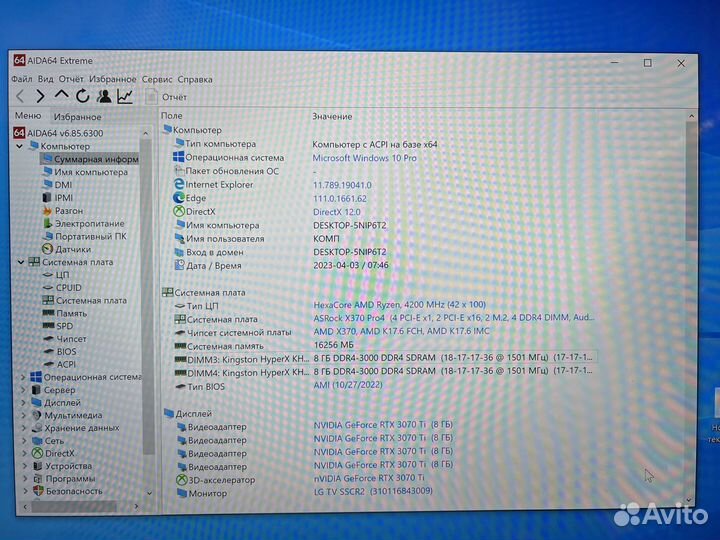The image size is (720, 540).
Task: Select the DESKTOP-5NIP6T2 computer name value
Action: [x=349, y=225]
